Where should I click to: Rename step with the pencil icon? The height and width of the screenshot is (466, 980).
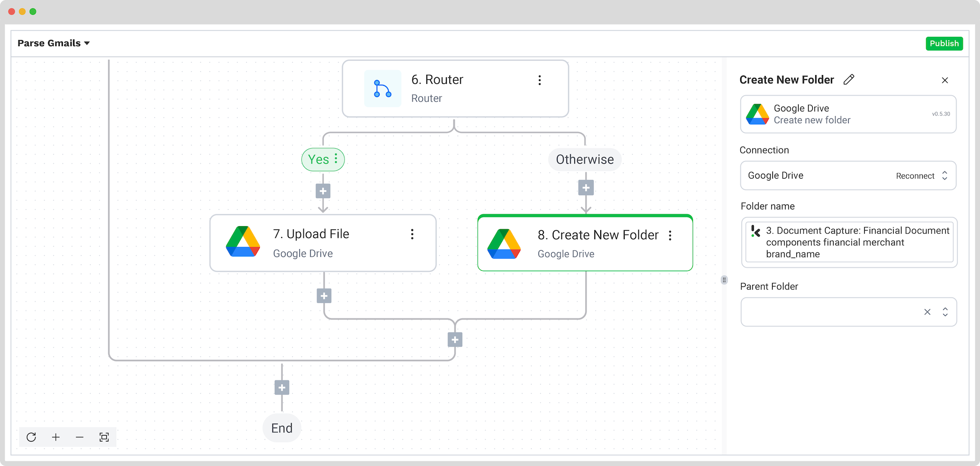[x=849, y=79]
